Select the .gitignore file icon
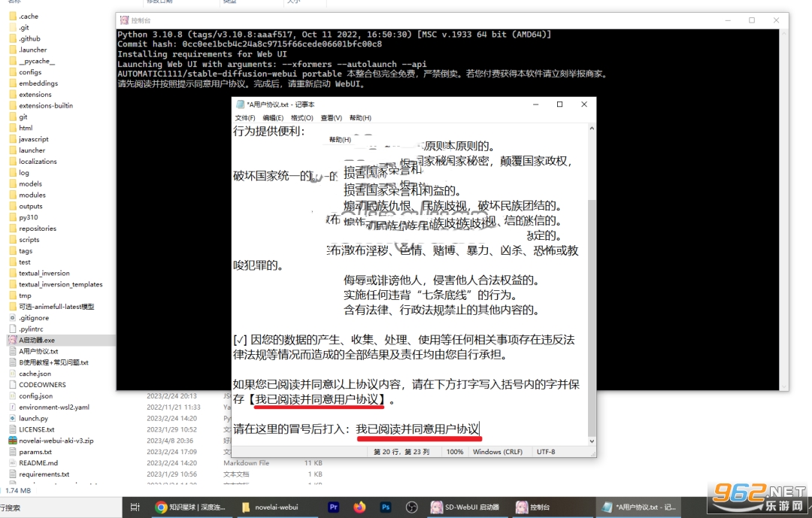Image resolution: width=812 pixels, height=518 pixels. click(x=13, y=317)
